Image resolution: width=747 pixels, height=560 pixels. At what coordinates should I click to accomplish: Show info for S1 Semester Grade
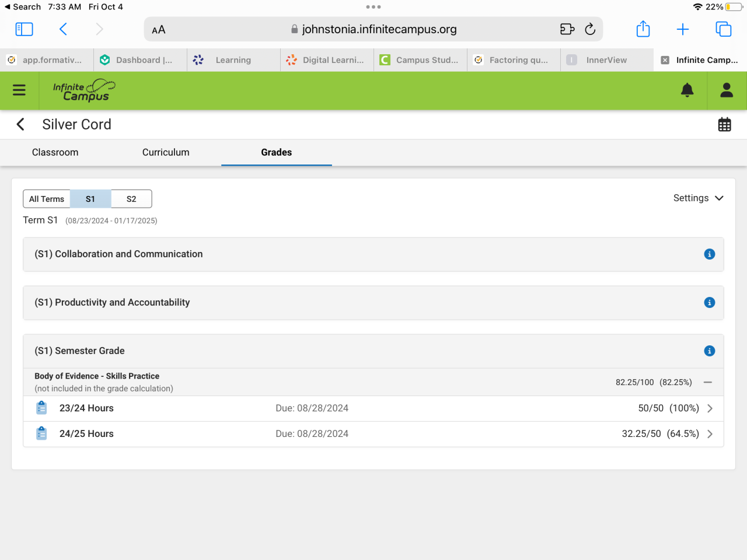[x=710, y=351]
